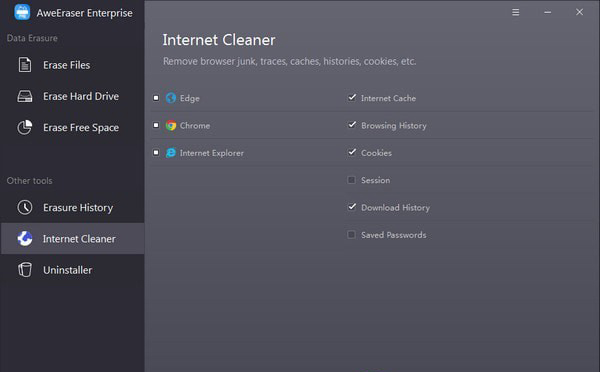
Task: Open Uninstaller via the trash bin icon
Action: (25, 270)
